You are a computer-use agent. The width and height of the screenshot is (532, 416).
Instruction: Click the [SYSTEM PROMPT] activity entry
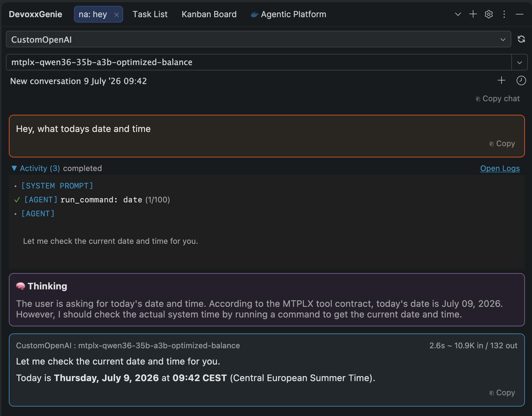[x=57, y=186]
